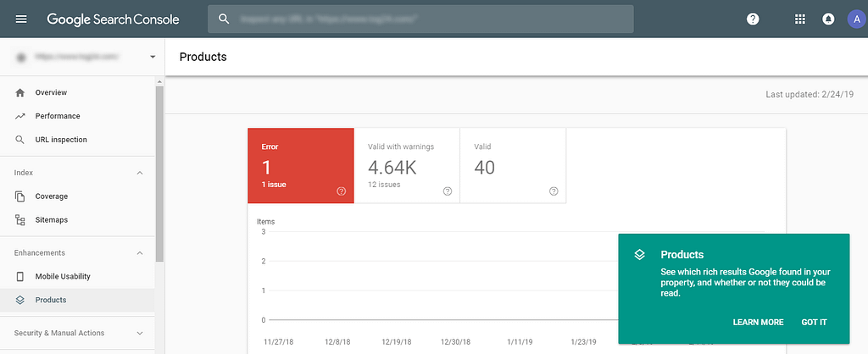
Task: Click the '12 issues' text
Action: [x=384, y=184]
